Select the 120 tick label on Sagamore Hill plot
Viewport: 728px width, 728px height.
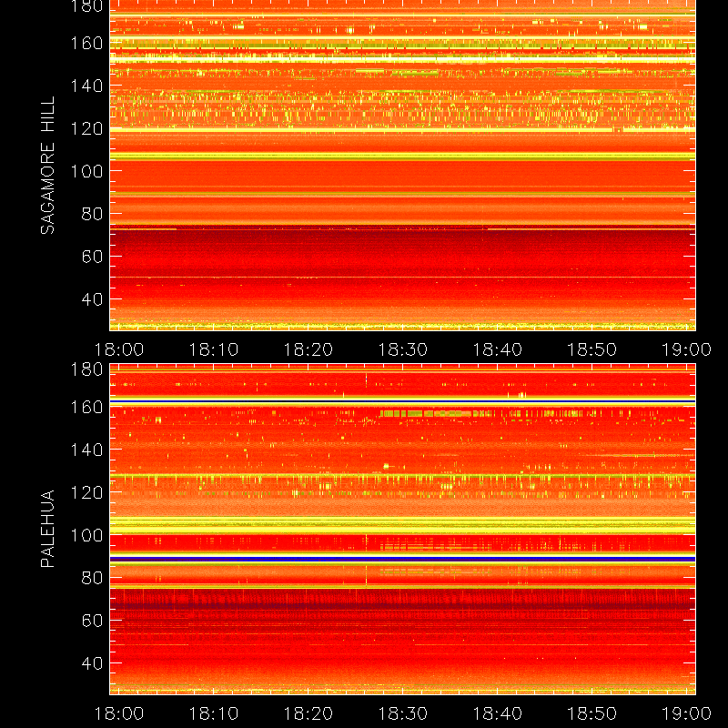86,128
